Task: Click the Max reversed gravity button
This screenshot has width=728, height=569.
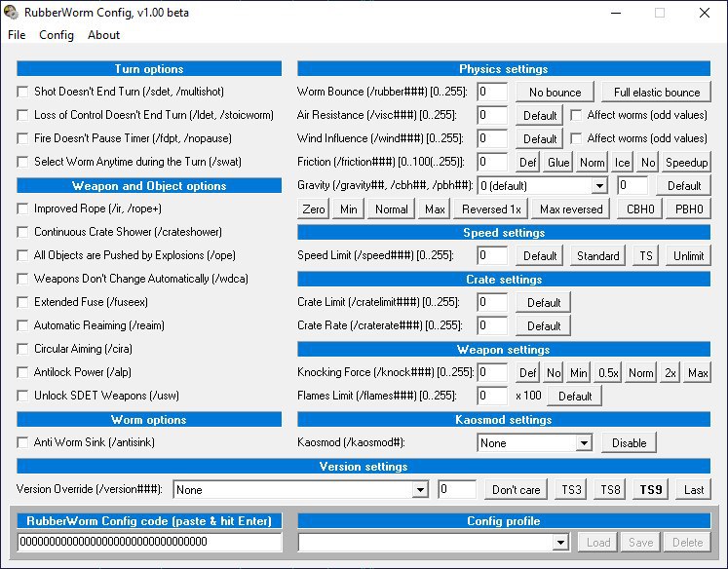Action: click(570, 209)
